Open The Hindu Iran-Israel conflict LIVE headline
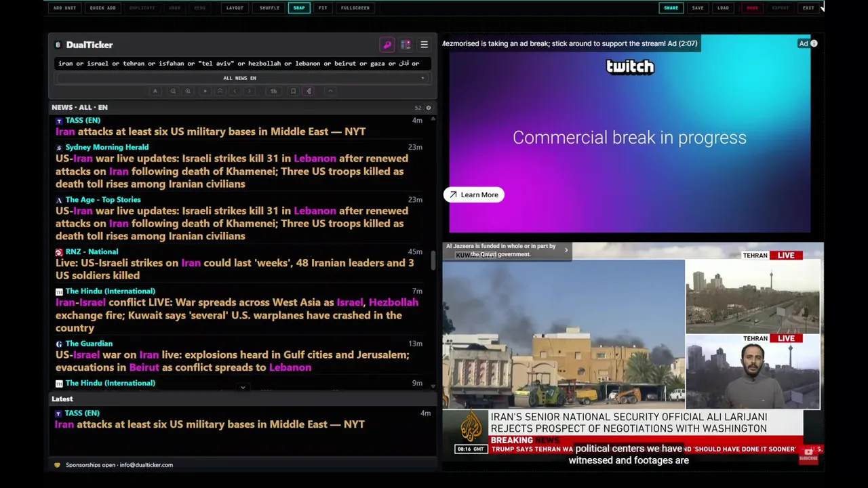 click(237, 315)
